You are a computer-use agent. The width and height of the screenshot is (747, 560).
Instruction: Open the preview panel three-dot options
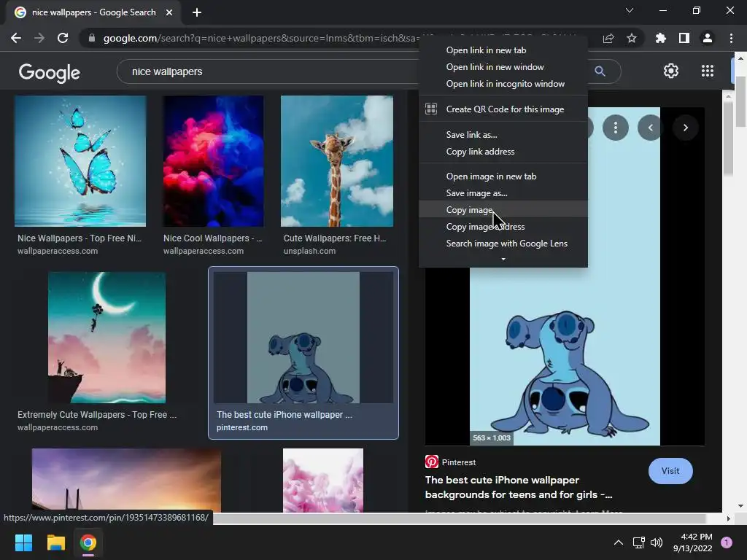616,128
